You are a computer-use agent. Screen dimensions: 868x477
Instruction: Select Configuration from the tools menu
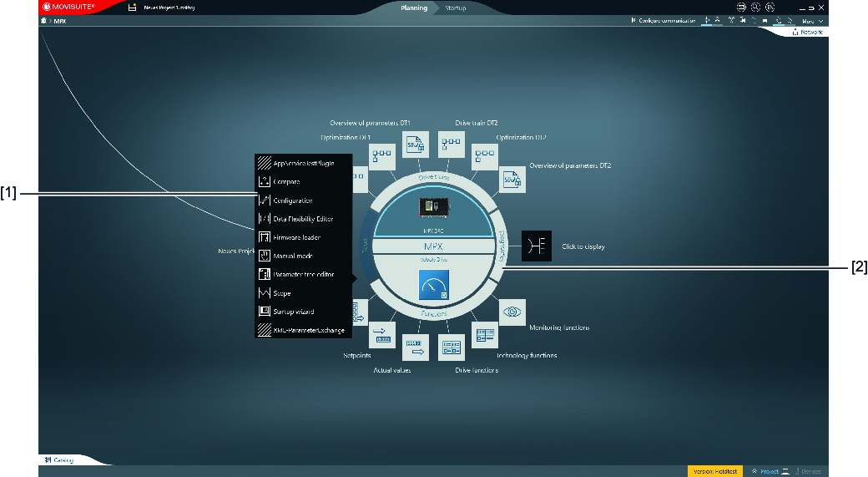pos(293,200)
